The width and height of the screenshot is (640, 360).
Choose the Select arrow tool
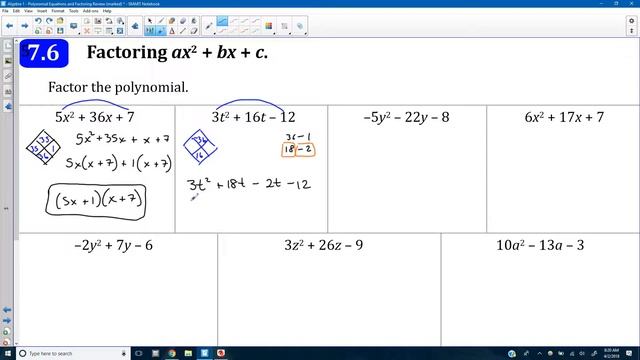150,21
